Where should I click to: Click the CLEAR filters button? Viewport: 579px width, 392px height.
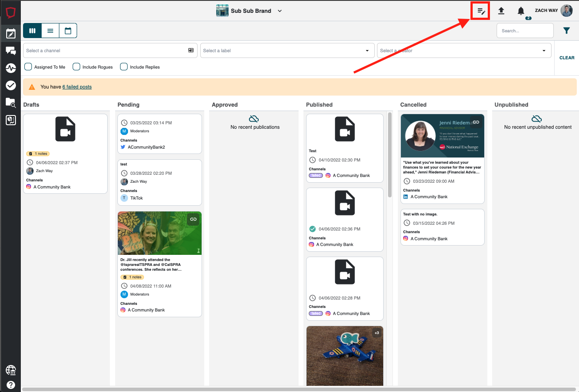pos(567,58)
